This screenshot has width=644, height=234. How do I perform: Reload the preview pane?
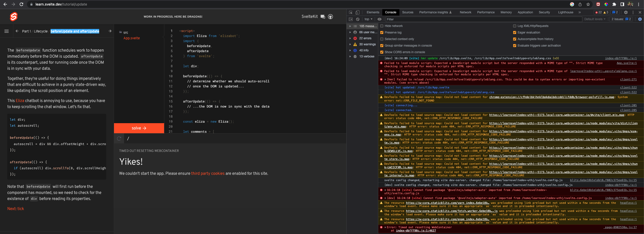click(119, 138)
